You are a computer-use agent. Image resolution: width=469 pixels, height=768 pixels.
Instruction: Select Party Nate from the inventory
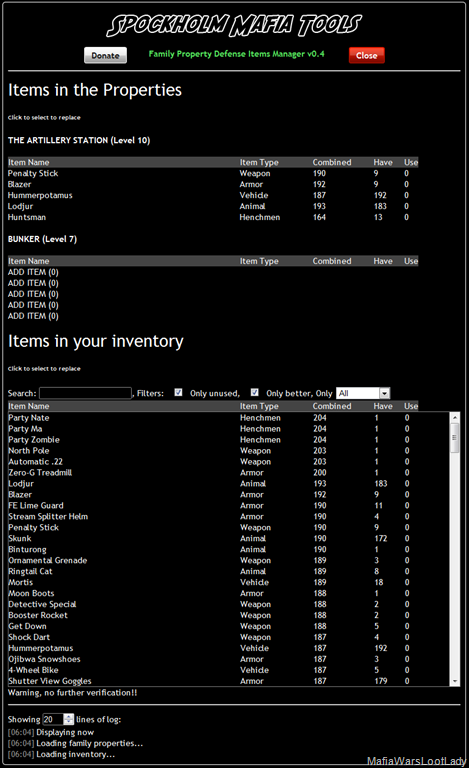(x=229, y=418)
